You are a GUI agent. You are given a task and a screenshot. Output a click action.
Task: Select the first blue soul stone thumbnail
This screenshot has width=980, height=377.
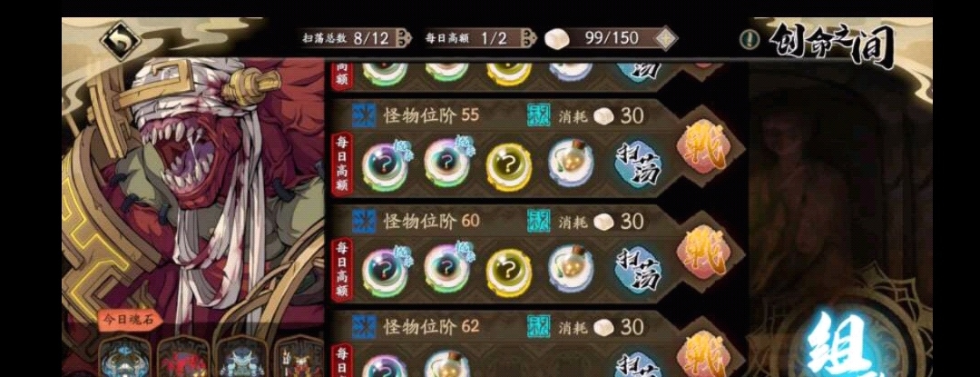[x=123, y=358]
